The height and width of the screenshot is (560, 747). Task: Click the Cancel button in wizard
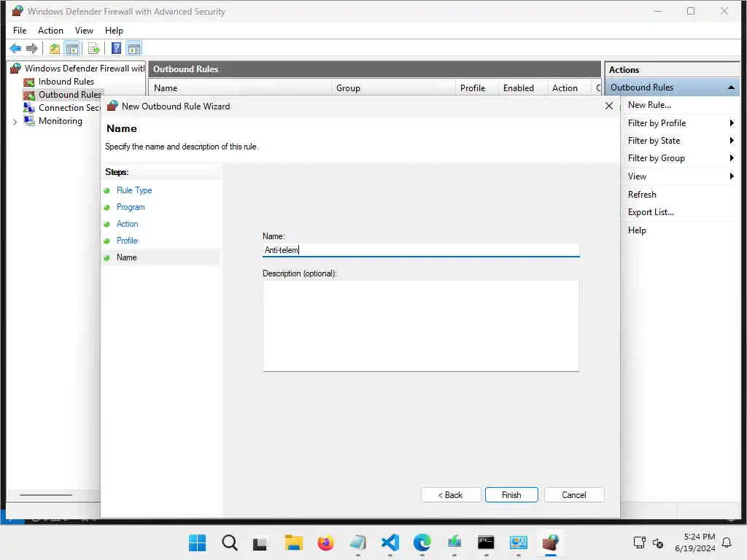pos(574,495)
